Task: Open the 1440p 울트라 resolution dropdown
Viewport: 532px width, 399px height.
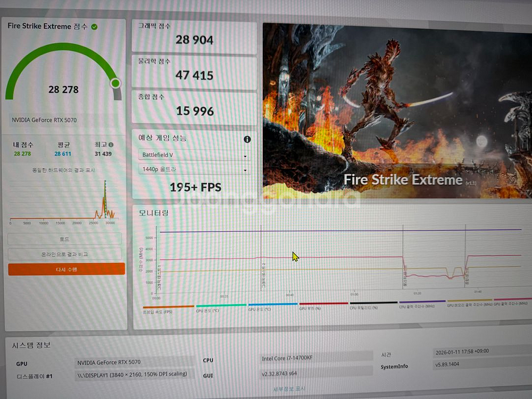Action: [193, 168]
